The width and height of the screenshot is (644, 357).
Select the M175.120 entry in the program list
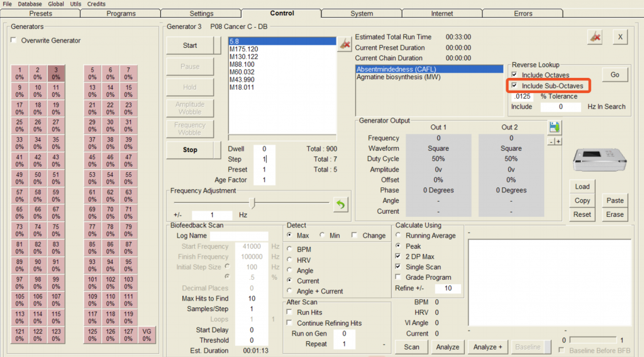pyautogui.click(x=244, y=49)
